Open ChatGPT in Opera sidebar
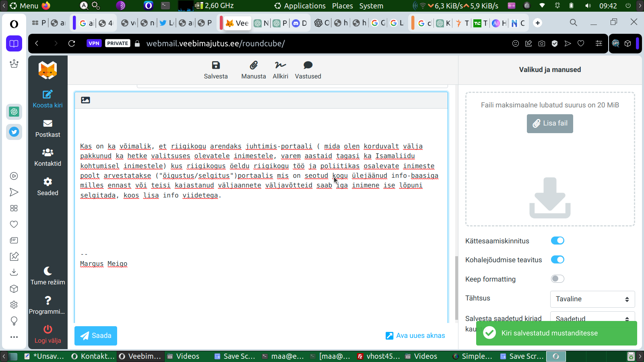The height and width of the screenshot is (362, 644). pyautogui.click(x=14, y=111)
